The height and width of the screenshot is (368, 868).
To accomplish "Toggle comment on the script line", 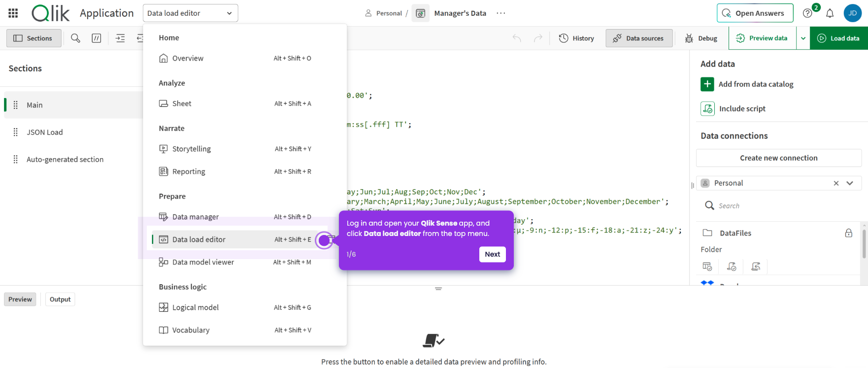I will (97, 38).
